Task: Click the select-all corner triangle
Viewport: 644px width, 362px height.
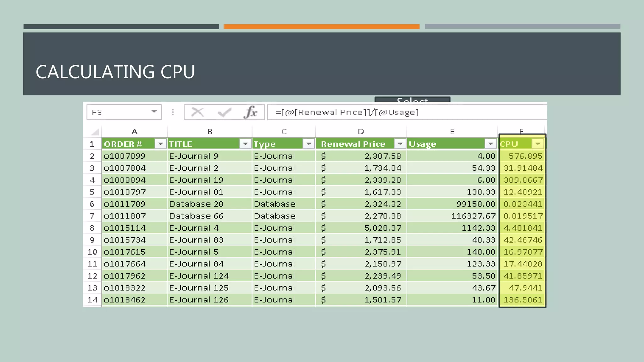Action: [95, 132]
